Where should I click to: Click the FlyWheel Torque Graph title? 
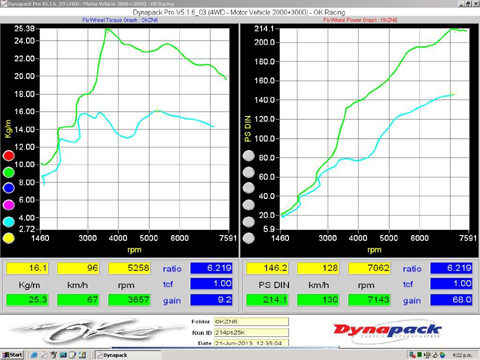pos(120,20)
